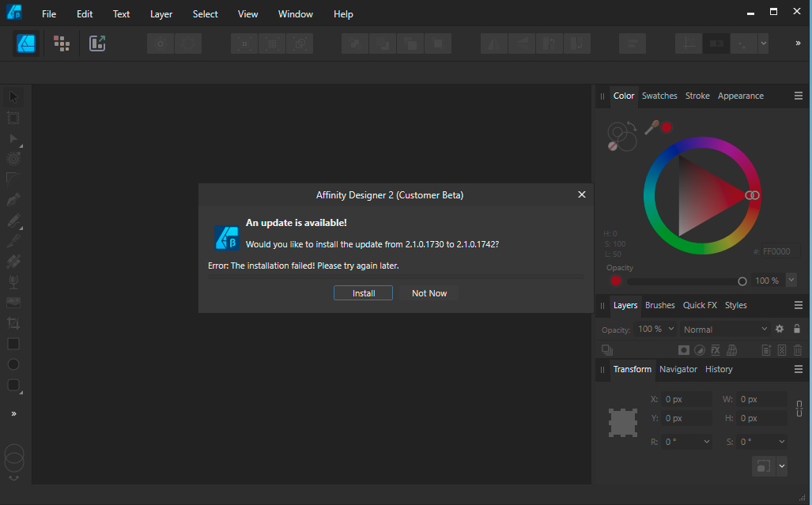Open dropdown beside transform selection button
Screen dimensions: 812x505
(782, 465)
